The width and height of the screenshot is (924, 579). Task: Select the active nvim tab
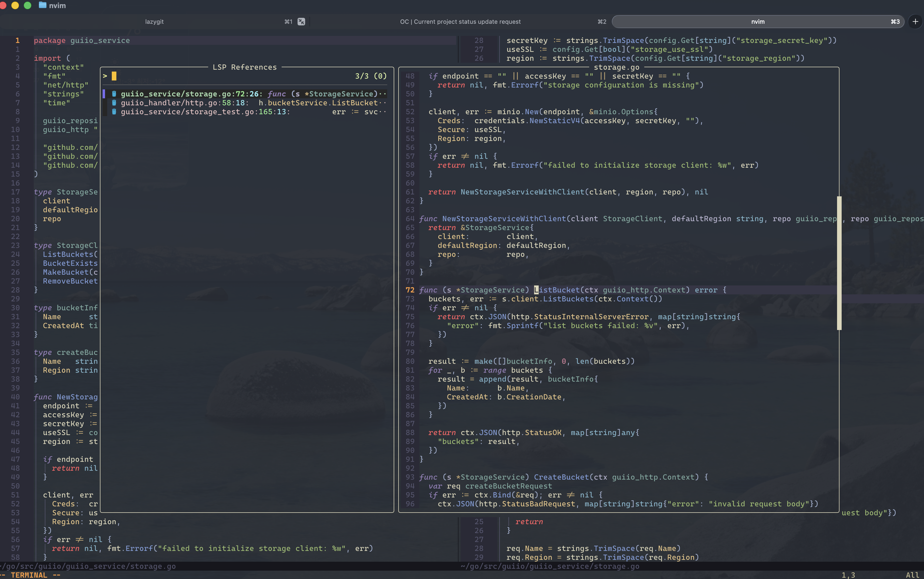pos(757,21)
